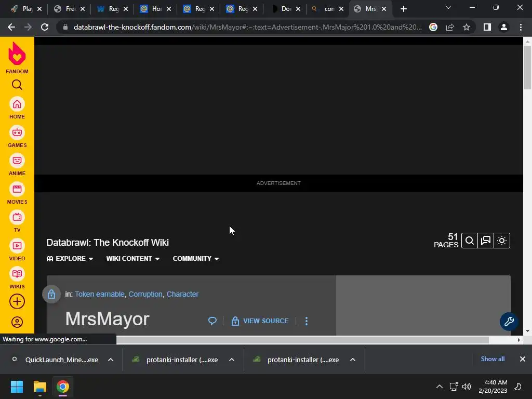Toggle Chrome side panel
The image size is (532, 399).
[x=487, y=27]
